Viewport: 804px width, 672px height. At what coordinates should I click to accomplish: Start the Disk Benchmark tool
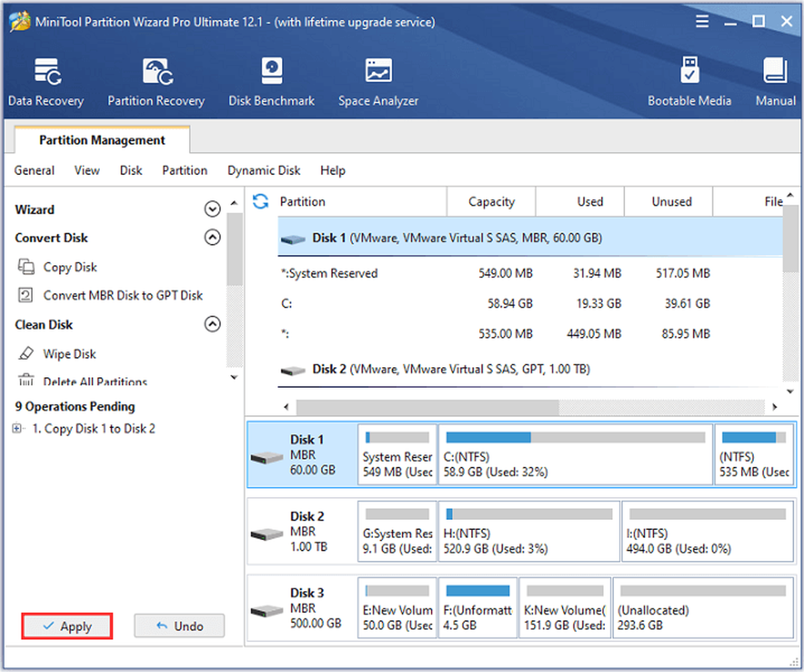(271, 82)
